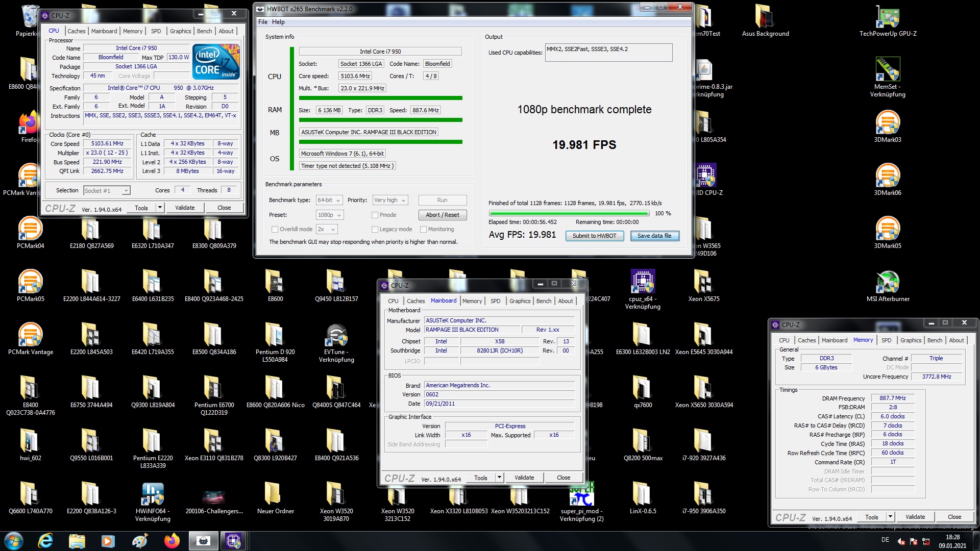Open the Priority Very high dropdown

(390, 200)
